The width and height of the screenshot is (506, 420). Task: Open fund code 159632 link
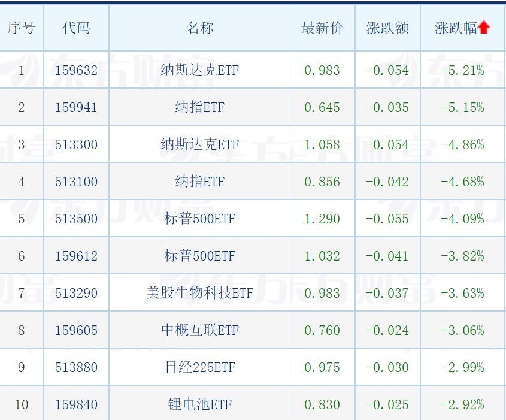76,71
